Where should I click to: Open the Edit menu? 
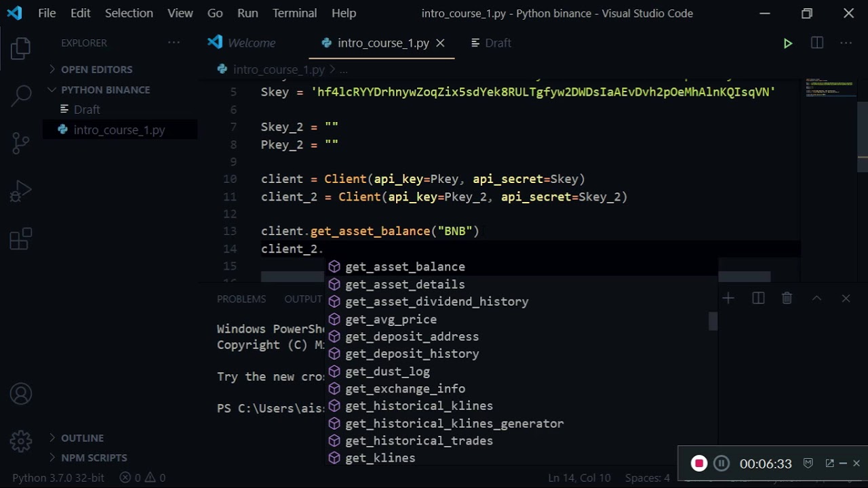coord(80,13)
